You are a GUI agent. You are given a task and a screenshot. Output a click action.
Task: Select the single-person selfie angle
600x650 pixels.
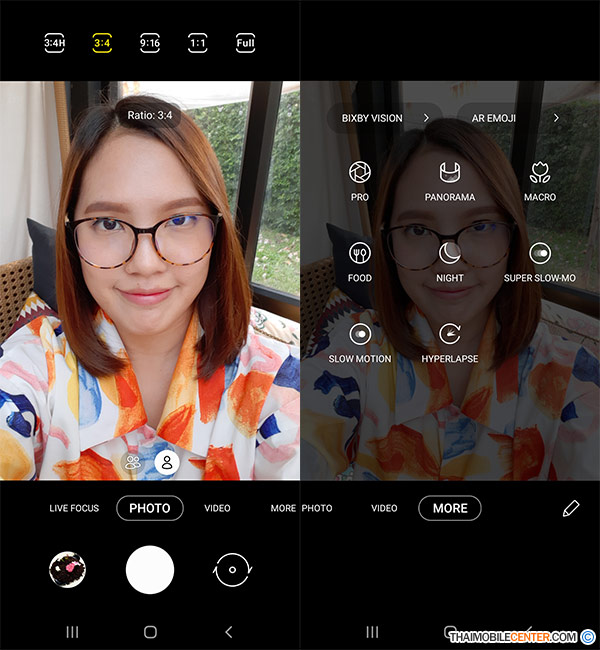coord(167,462)
